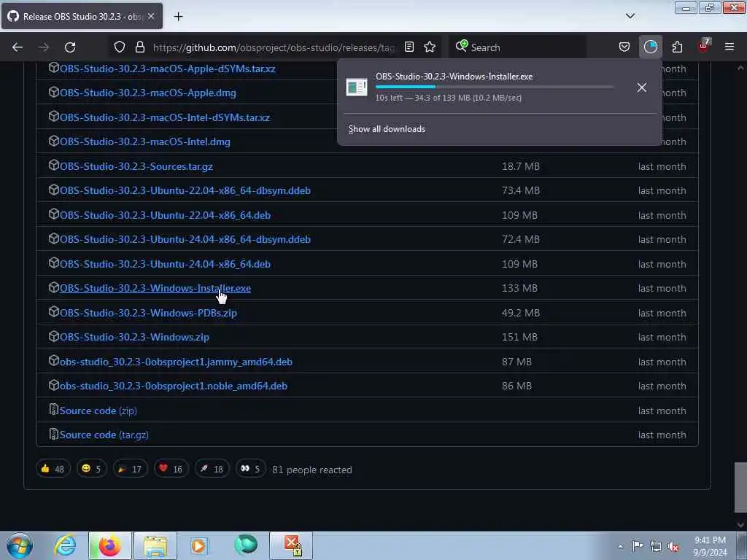Download OBS-Studio-30.2.3-macOS-Apple-dSYMs.tar.xz
Screen dimensions: 747x560
point(167,69)
